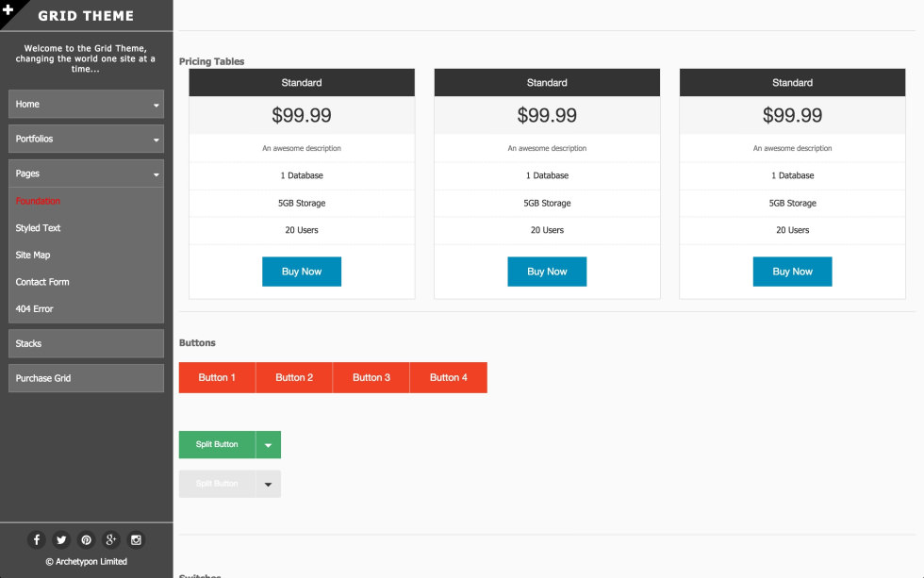Click the $99.99 price in the middle table
924x578 pixels.
[547, 115]
